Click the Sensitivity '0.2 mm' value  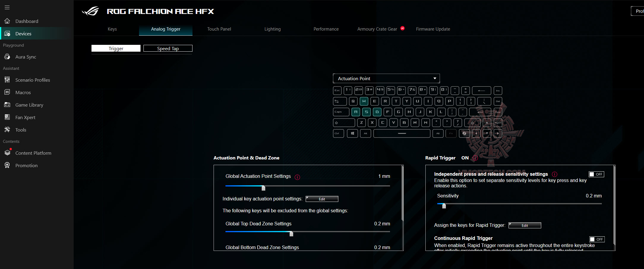click(594, 196)
